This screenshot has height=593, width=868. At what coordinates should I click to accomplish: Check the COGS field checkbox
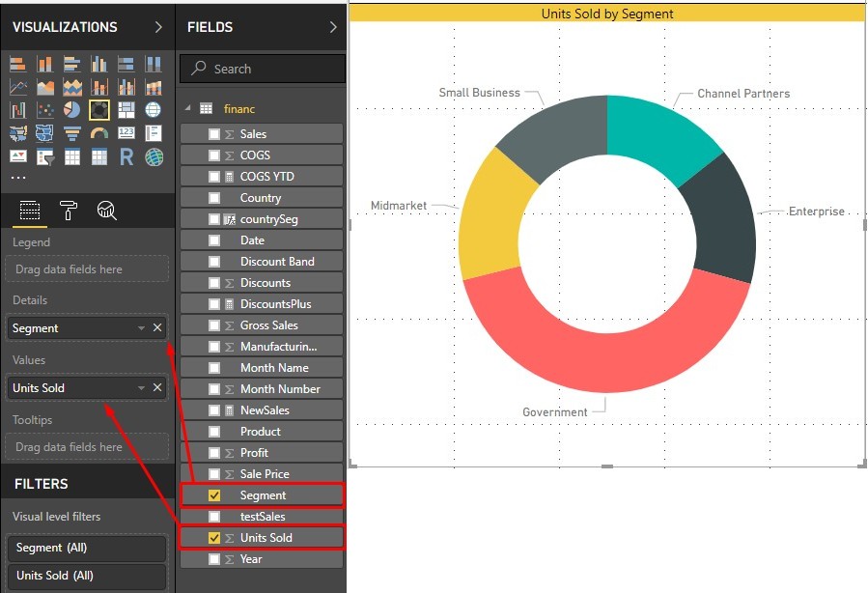click(214, 155)
